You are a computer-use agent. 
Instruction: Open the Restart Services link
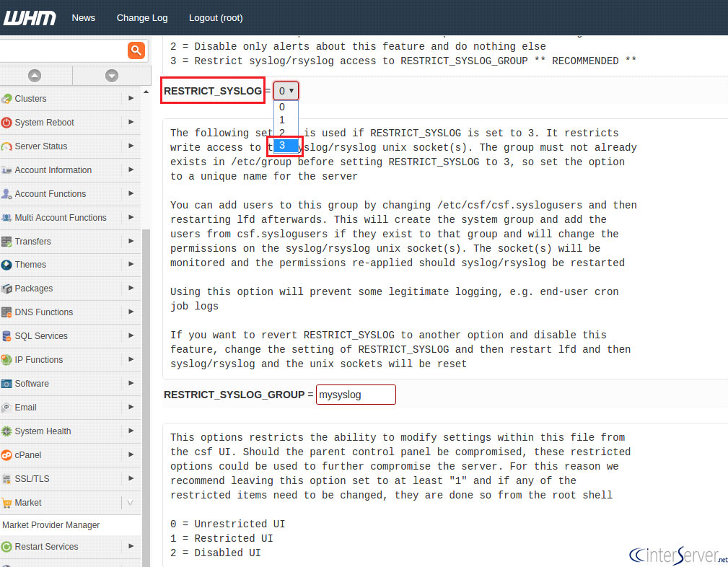[x=46, y=547]
